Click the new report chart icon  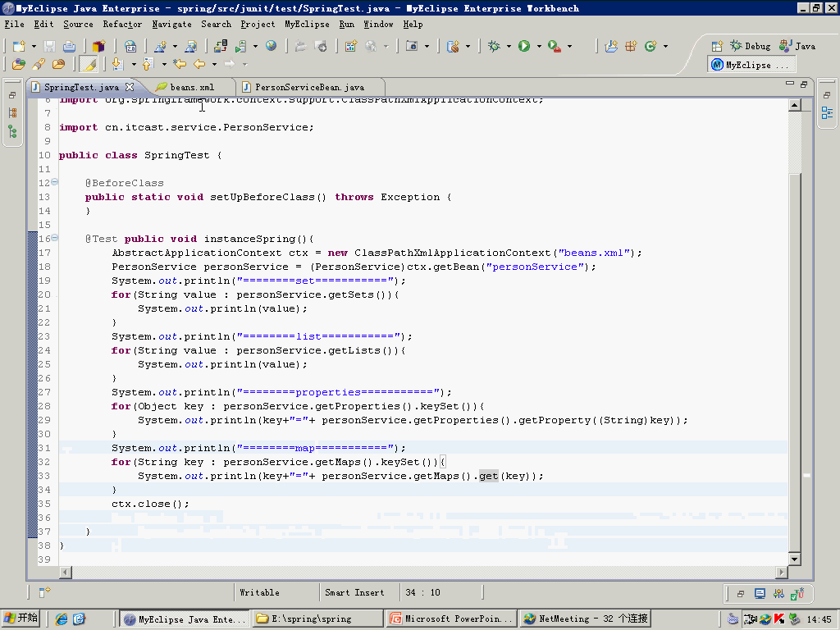tap(351, 47)
